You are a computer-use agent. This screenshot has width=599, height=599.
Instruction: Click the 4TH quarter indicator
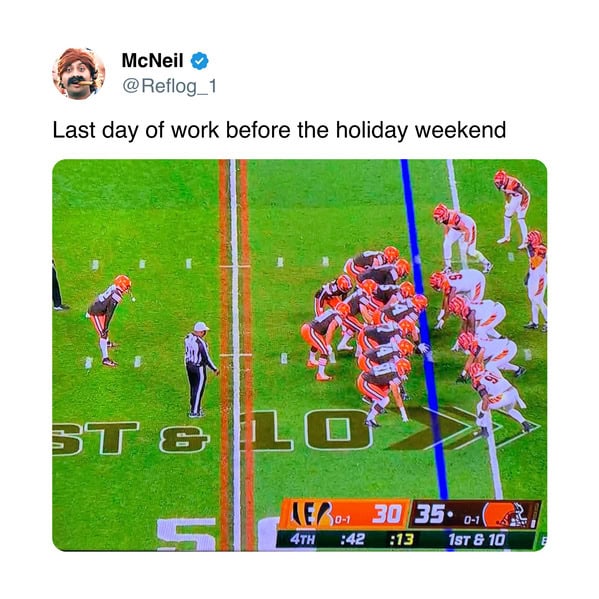(x=303, y=539)
